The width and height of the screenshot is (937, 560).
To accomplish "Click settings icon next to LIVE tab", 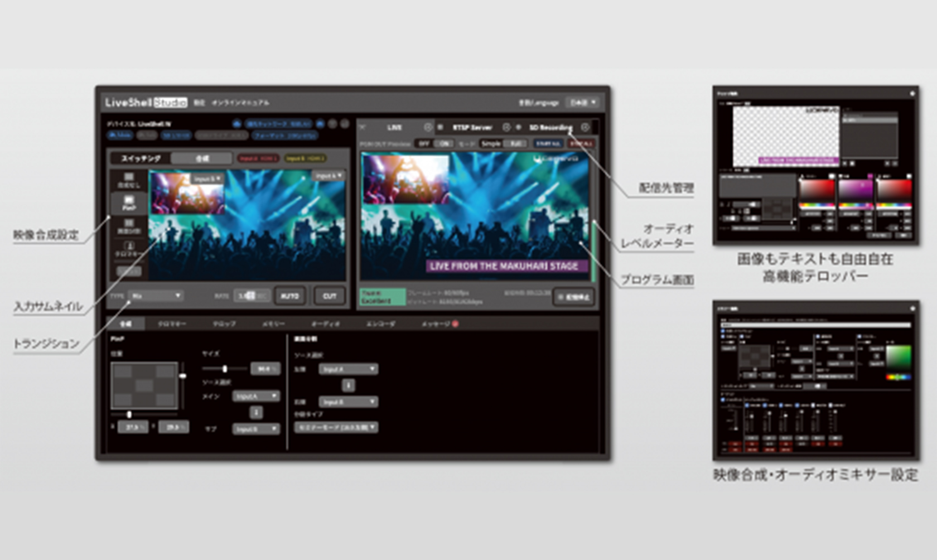I will [428, 127].
